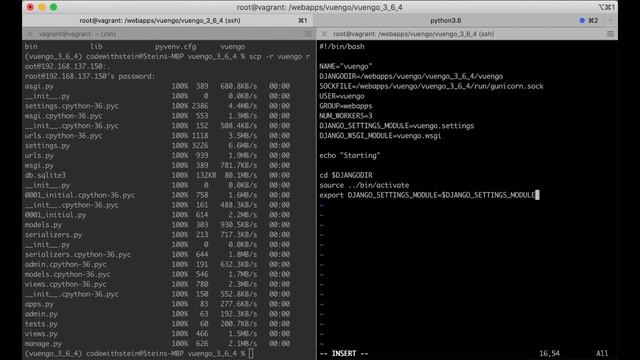Click the scp -r vuengo command line
Screen dimensions: 640x360
167,56
